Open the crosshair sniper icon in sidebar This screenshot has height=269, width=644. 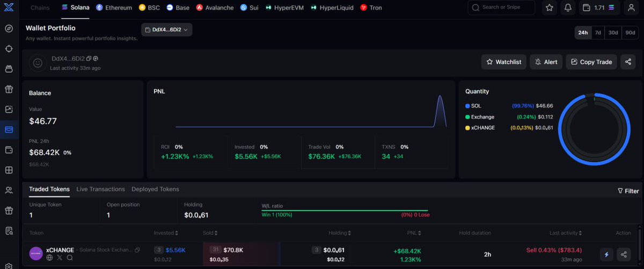click(x=9, y=48)
